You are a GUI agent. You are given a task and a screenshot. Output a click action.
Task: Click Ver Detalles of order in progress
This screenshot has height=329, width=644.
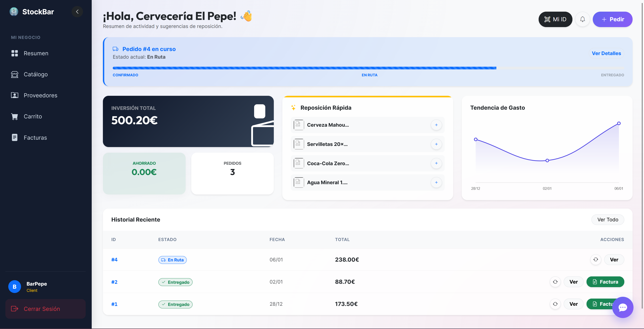coord(606,53)
